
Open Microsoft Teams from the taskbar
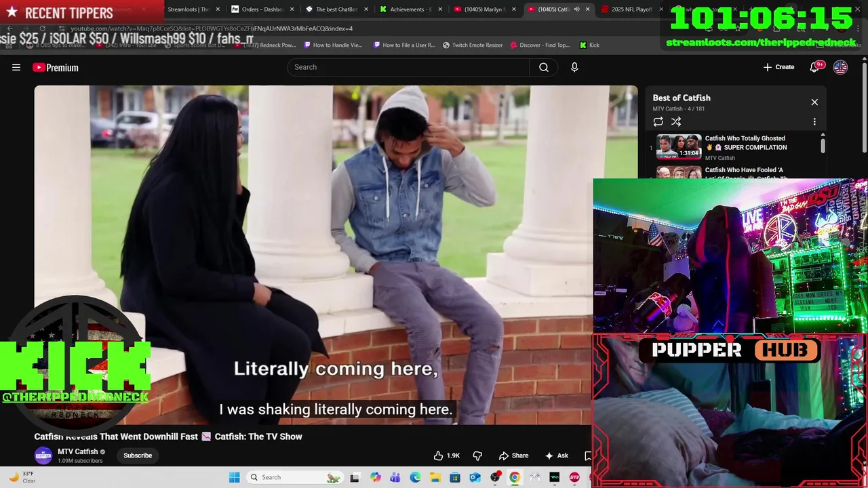tap(395, 477)
